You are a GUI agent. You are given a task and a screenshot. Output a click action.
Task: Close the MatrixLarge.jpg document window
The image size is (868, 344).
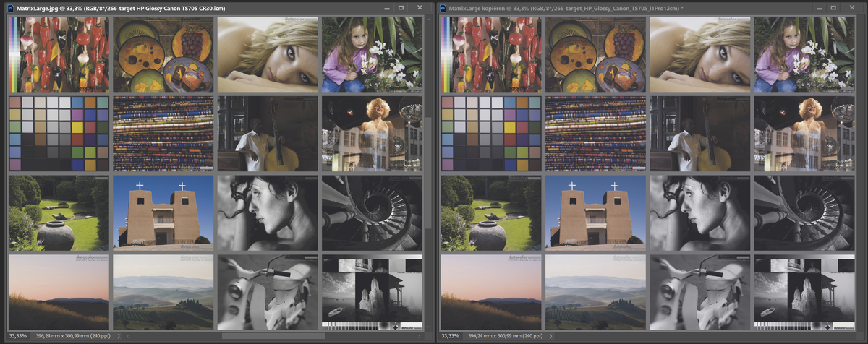(420, 7)
